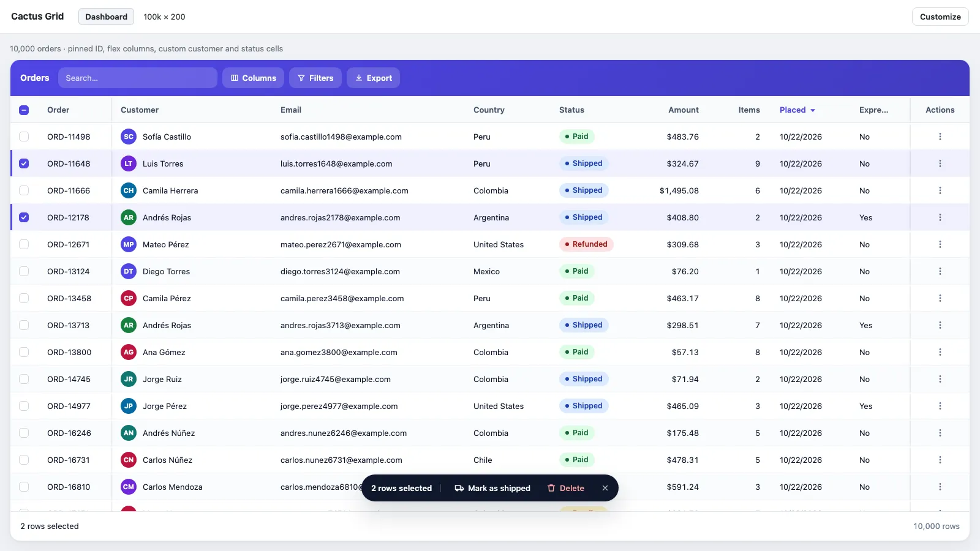Open the Filters panel

[315, 78]
